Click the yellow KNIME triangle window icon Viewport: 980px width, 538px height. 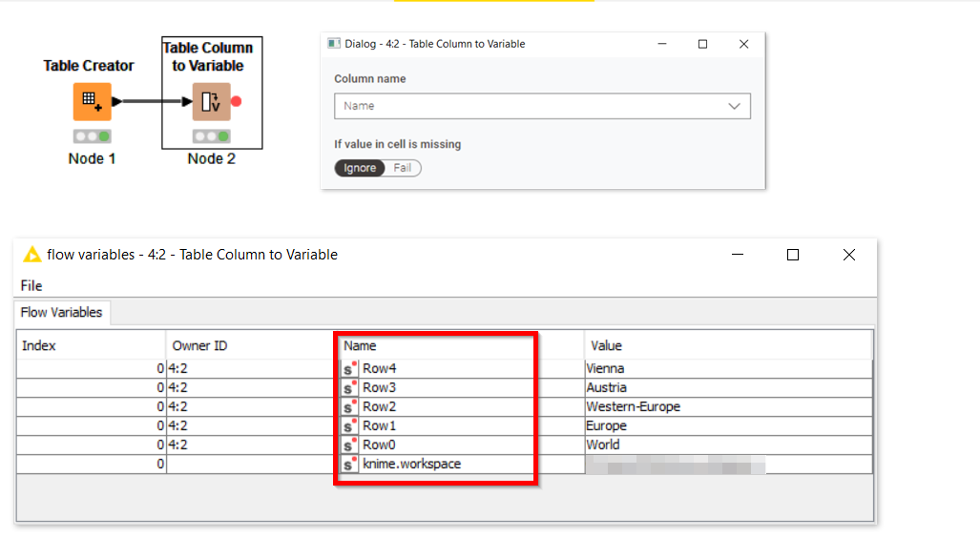[31, 255]
